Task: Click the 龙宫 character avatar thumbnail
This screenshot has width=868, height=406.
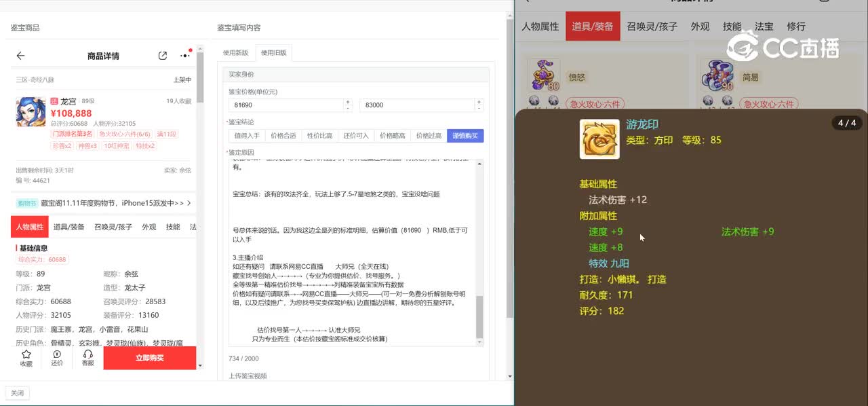Action: pos(31,111)
